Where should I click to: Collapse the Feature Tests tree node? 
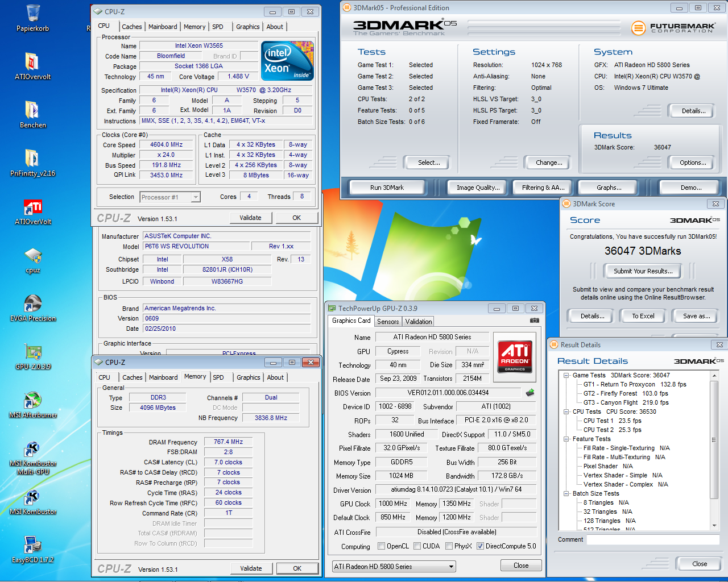point(566,439)
